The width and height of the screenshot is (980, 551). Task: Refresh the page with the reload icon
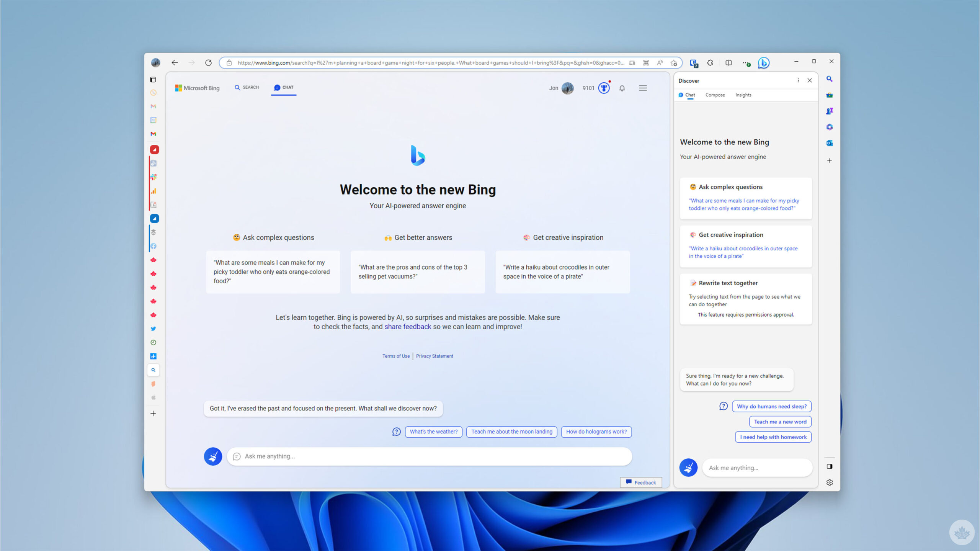click(x=208, y=63)
